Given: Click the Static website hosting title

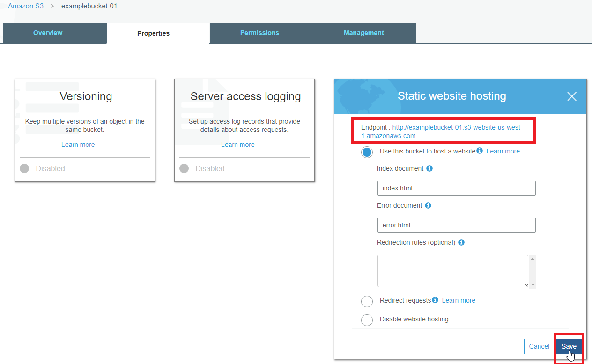Looking at the screenshot, I should point(452,96).
